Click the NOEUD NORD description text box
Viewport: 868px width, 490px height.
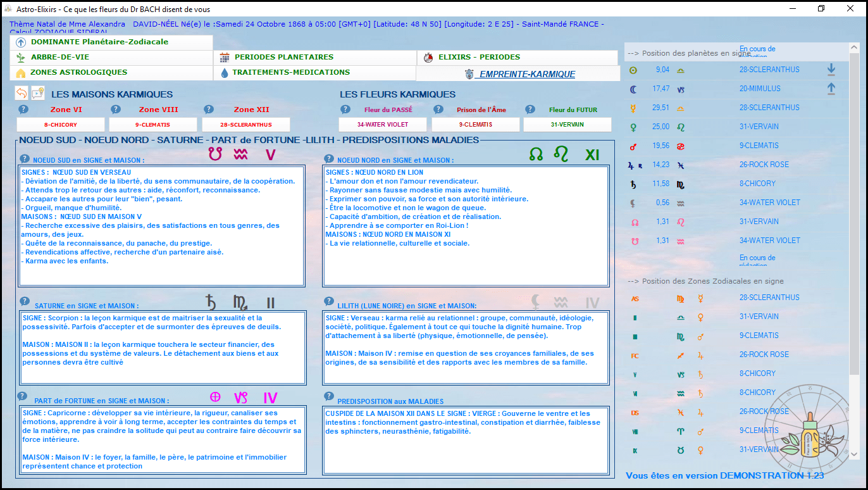click(x=466, y=226)
